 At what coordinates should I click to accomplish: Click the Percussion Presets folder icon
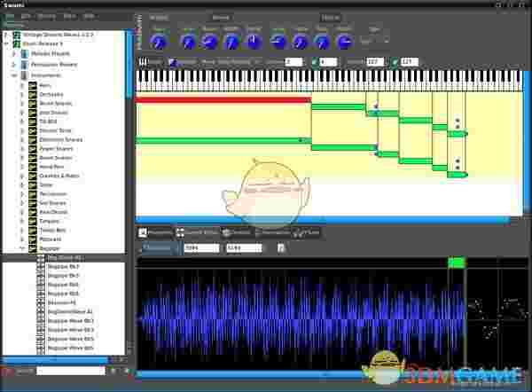tap(25, 65)
